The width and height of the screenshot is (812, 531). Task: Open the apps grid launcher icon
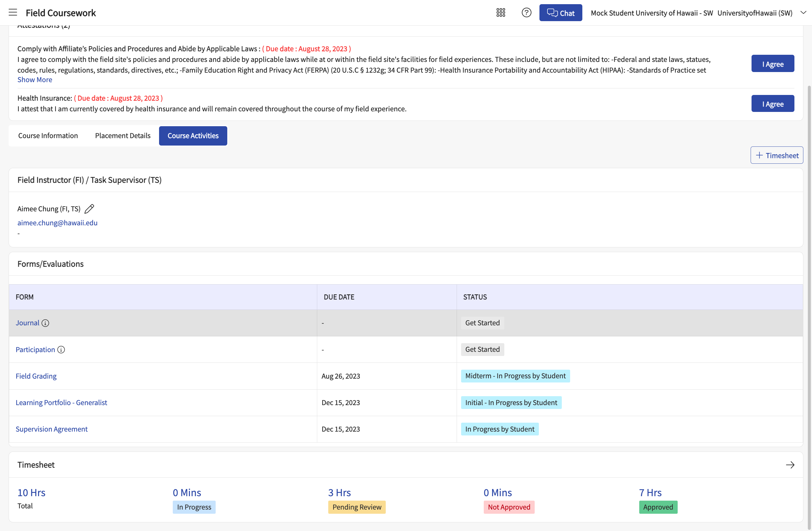pos(500,13)
